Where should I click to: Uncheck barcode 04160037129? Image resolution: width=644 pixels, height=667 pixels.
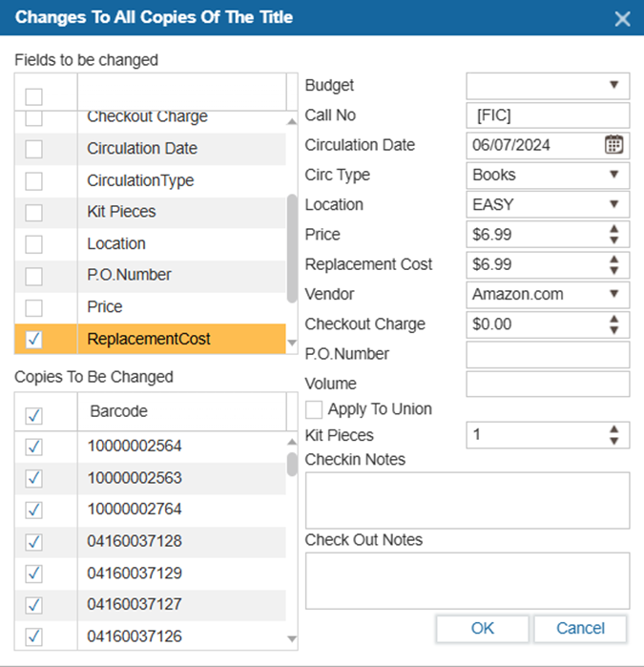(33, 573)
